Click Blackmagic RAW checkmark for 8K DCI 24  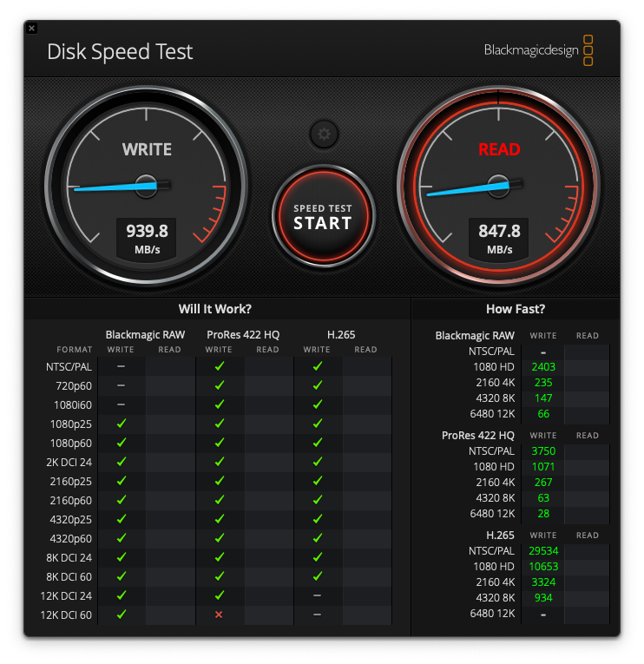(122, 557)
